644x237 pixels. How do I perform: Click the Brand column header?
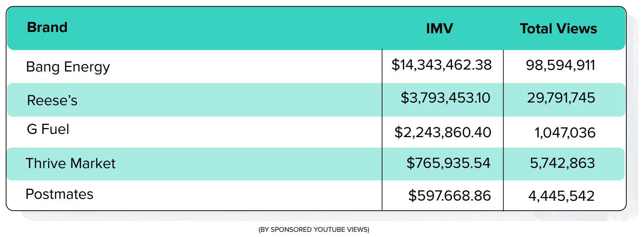47,27
